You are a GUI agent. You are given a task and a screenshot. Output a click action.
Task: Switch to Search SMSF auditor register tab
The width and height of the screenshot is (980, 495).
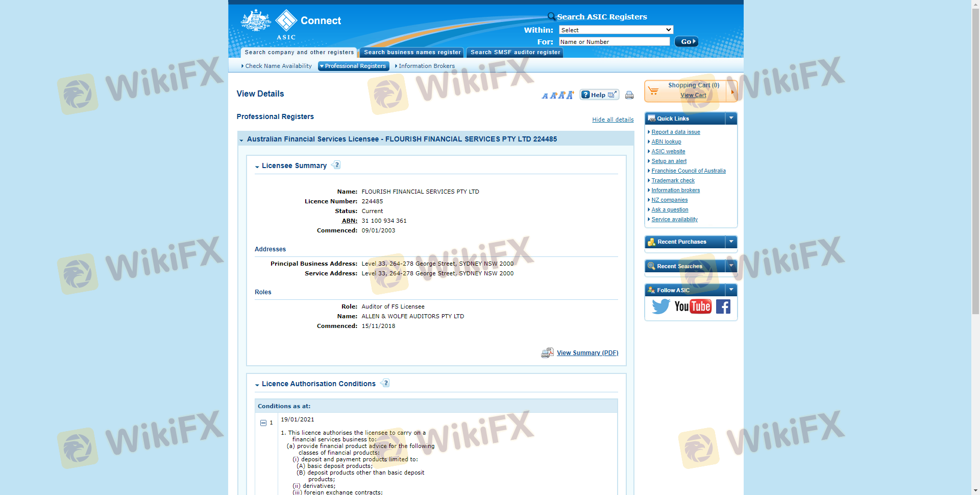click(515, 52)
